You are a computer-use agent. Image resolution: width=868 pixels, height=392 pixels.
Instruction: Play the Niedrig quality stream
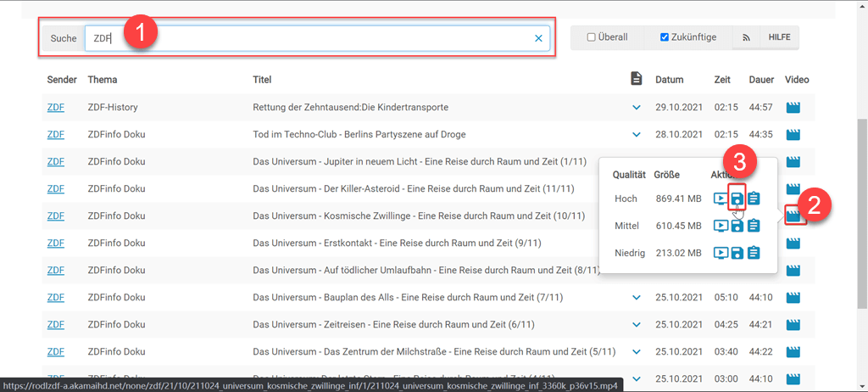721,253
